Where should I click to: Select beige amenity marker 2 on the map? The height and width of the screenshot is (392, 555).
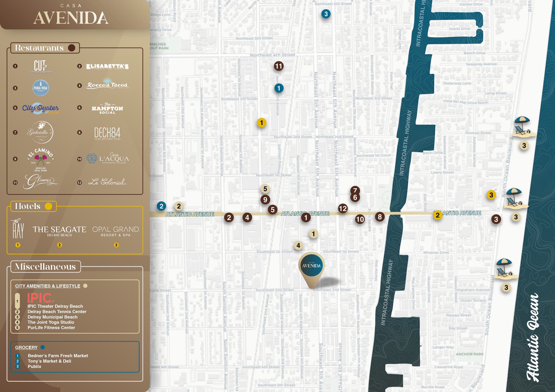click(x=179, y=206)
